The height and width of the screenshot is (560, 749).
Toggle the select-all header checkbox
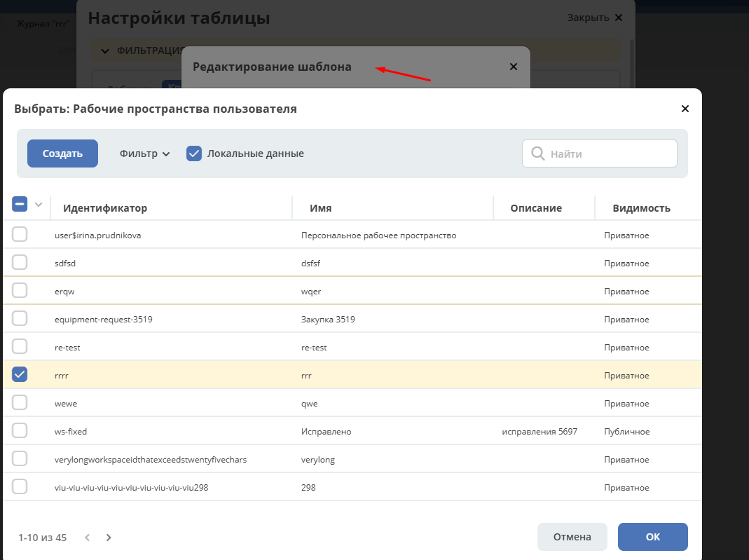(x=20, y=205)
